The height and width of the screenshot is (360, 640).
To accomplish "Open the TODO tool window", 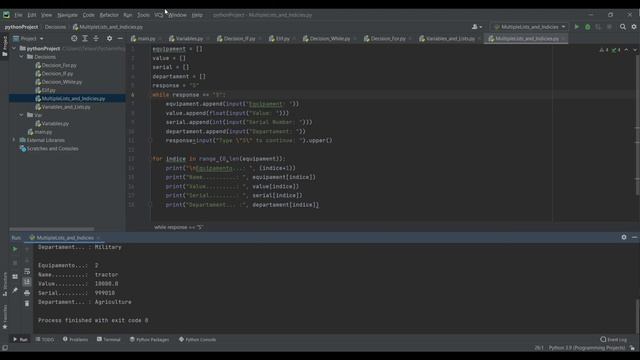I will (44, 340).
